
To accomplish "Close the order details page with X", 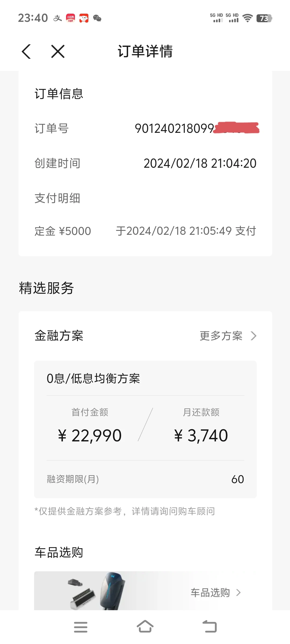I will tap(58, 51).
